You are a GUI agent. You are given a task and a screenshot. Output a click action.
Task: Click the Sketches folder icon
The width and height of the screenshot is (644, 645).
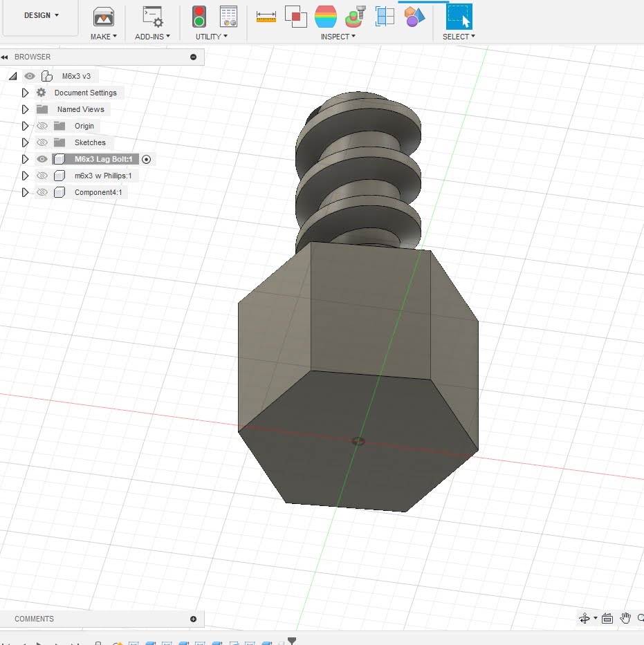59,142
